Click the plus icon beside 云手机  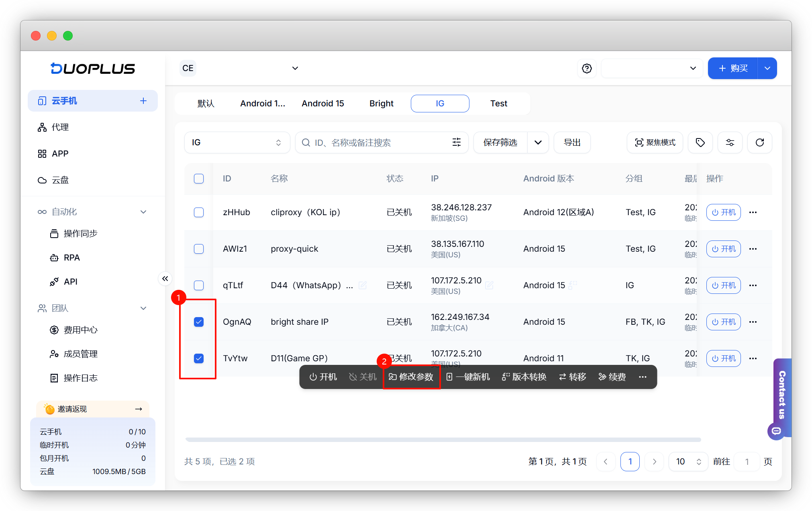point(143,101)
